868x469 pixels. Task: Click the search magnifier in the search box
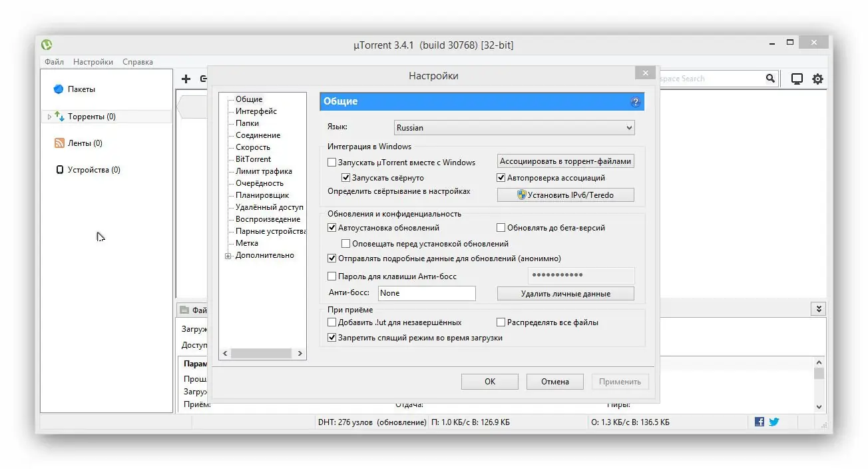coord(770,78)
